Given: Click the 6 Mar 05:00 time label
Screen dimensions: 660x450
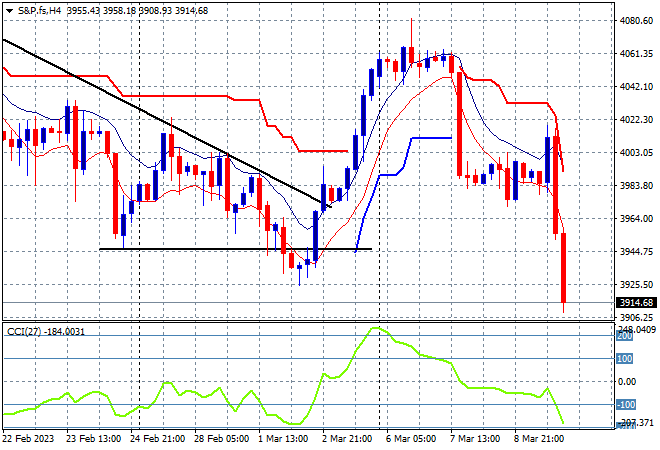Looking at the screenshot, I should coord(411,439).
